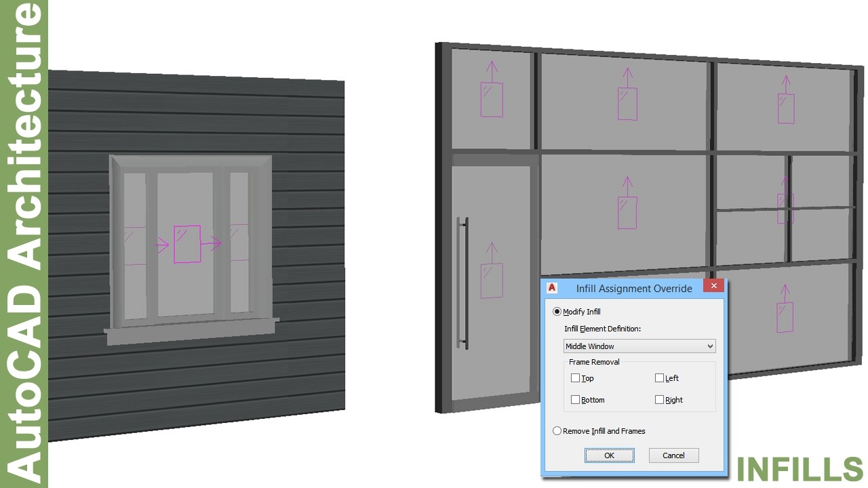Select the Modify Infill radio button
868x488 pixels.
tap(557, 312)
